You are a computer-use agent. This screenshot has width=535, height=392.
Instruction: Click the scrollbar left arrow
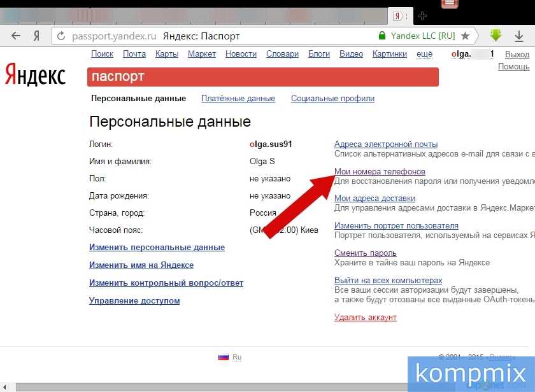tap(5, 388)
